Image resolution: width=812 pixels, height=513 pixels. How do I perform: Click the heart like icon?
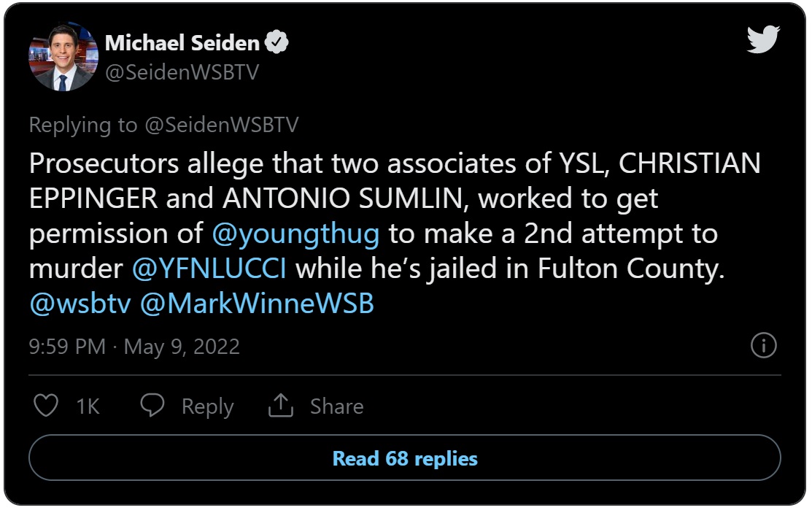(46, 405)
